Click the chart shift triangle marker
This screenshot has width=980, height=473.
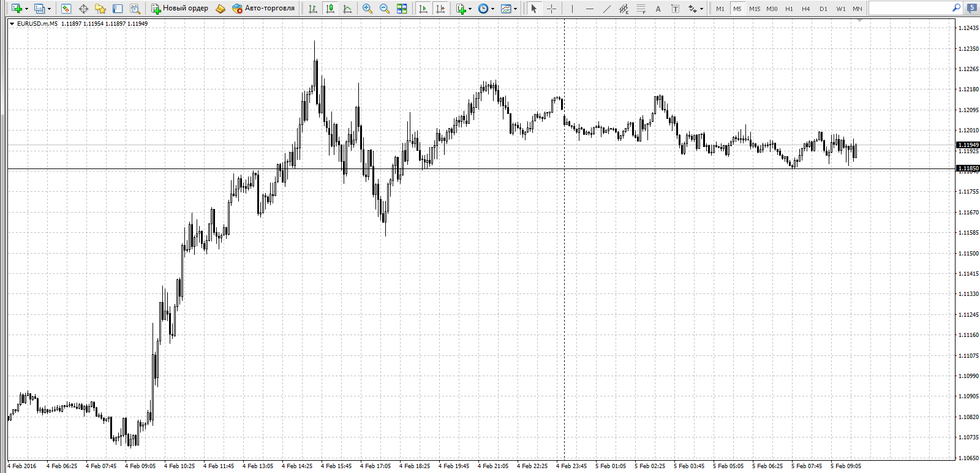click(859, 21)
